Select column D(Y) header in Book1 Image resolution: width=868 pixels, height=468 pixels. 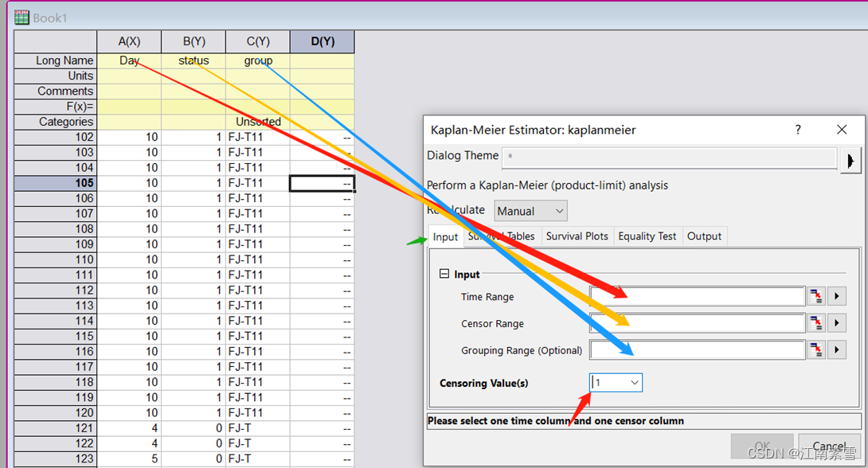(x=323, y=41)
